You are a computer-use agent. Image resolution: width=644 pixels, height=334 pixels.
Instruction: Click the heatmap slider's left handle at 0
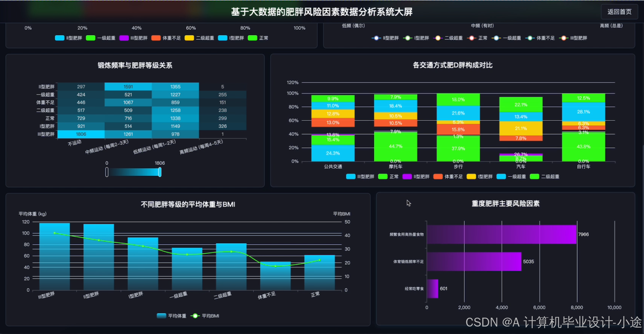pyautogui.click(x=107, y=172)
